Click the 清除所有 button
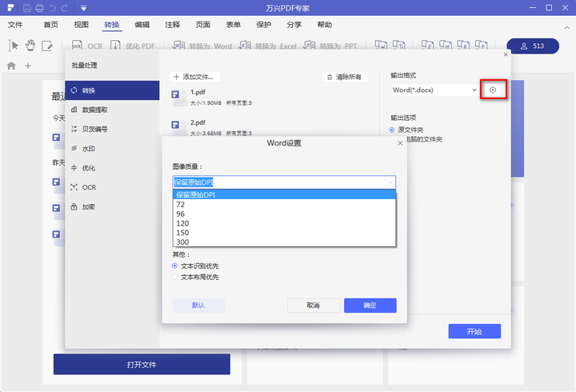Screen dimensions: 576x392 pos(345,77)
